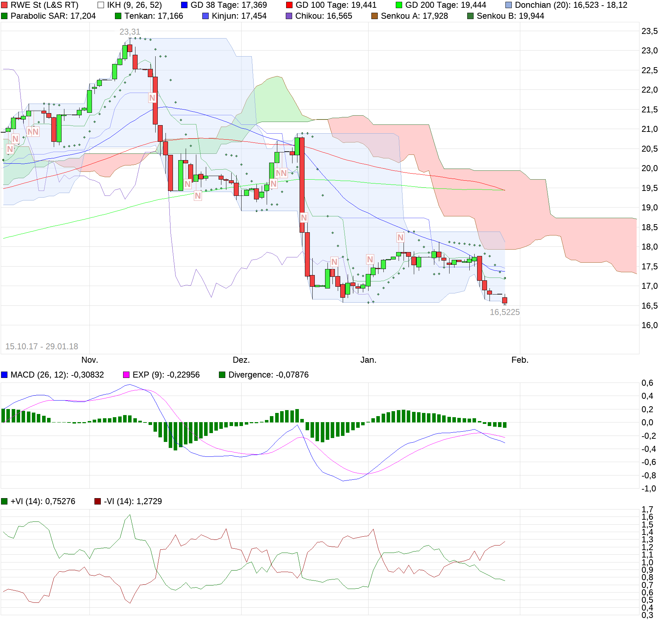The height and width of the screenshot is (624, 672).
Task: Click the green +VI (14) legend swatch
Action: point(4,501)
